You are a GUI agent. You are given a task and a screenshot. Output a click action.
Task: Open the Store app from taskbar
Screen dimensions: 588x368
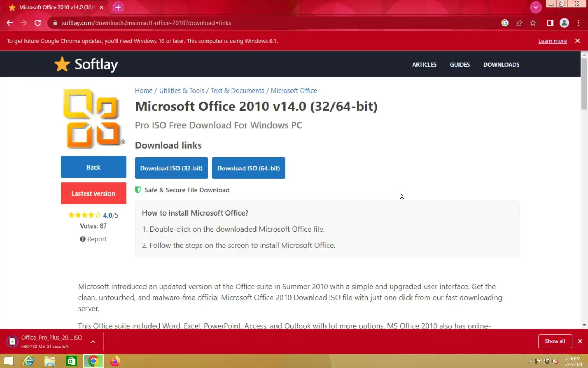click(x=71, y=361)
